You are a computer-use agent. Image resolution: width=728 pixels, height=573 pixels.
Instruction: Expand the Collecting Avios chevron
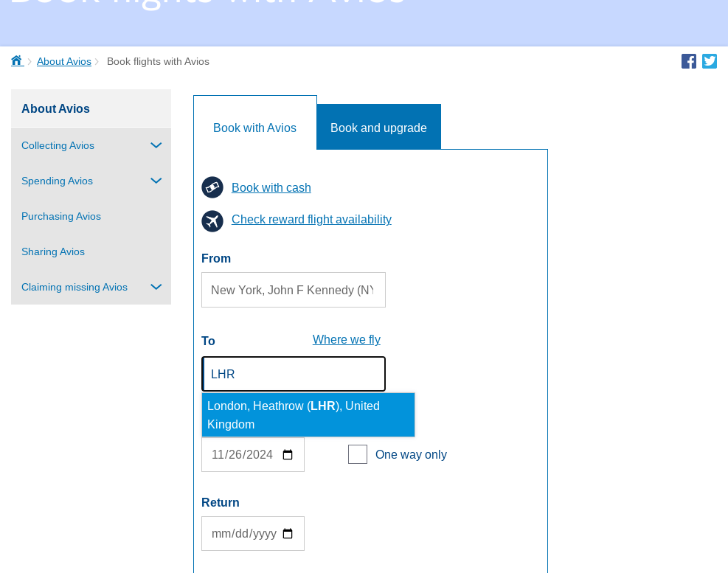[x=156, y=145]
